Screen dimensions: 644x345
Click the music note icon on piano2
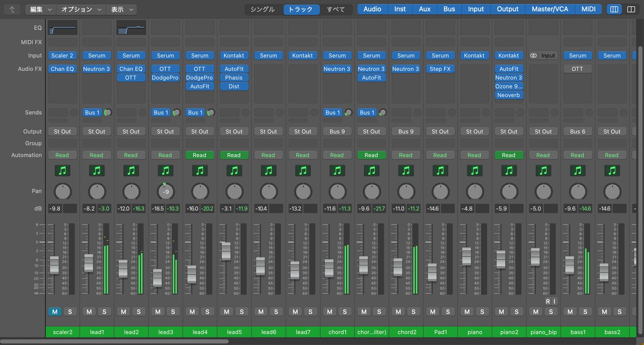pos(508,171)
